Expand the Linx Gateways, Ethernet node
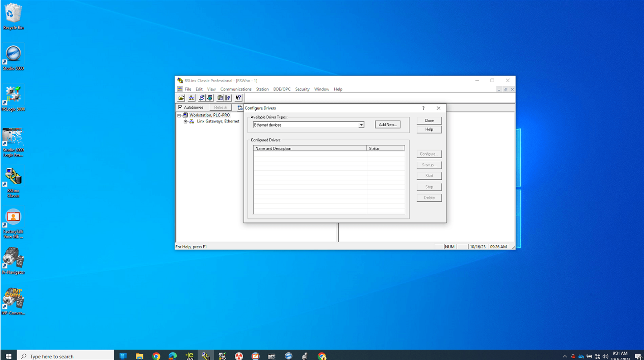The width and height of the screenshot is (644, 360). (x=185, y=122)
